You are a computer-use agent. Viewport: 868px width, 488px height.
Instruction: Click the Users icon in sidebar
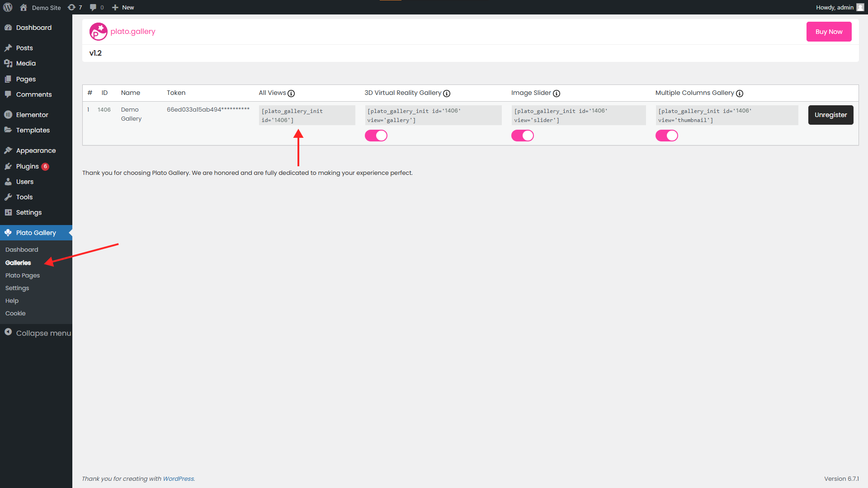(x=9, y=181)
